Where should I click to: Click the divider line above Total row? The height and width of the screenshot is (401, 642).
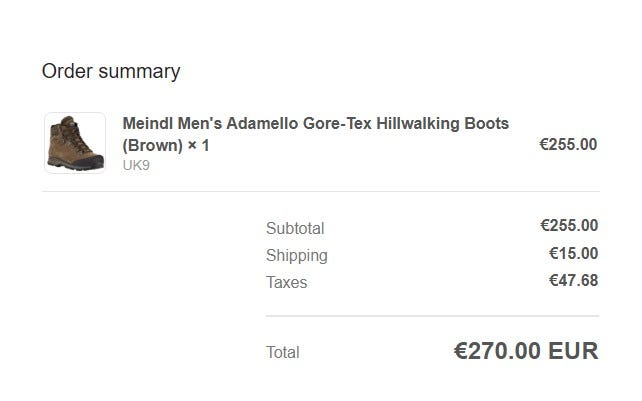[x=432, y=316]
